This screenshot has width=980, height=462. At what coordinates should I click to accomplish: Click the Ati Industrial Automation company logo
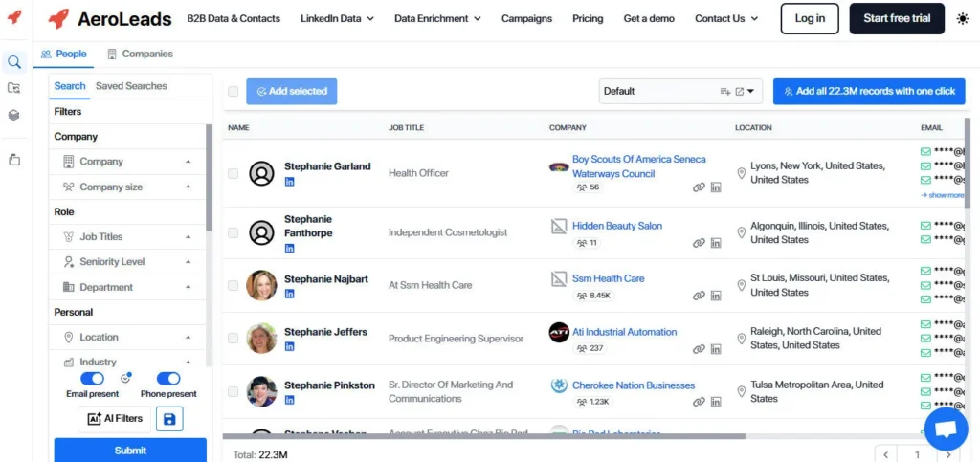(x=559, y=332)
